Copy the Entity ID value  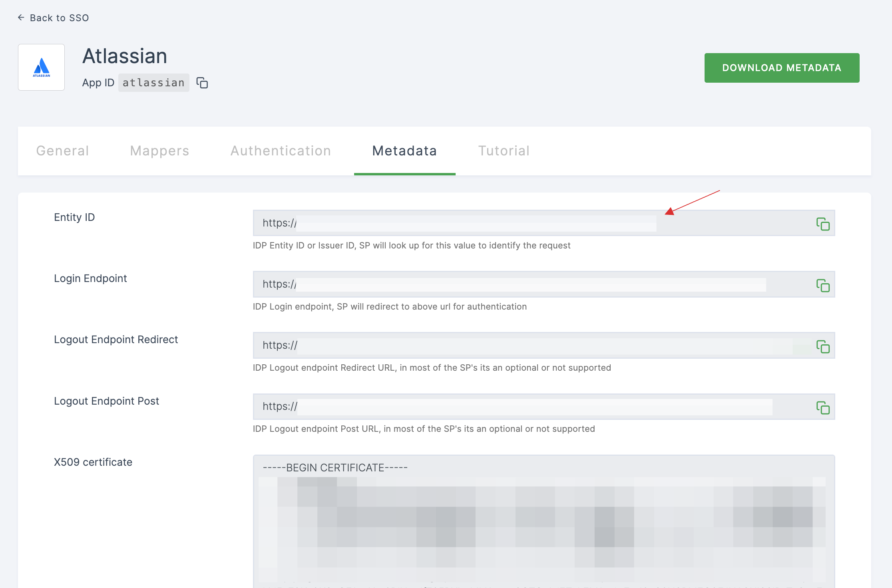click(823, 224)
